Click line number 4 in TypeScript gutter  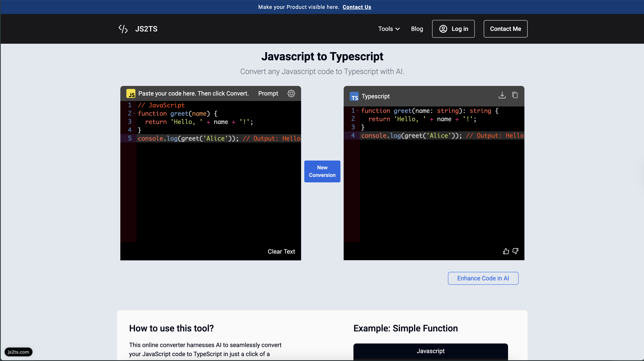[353, 136]
